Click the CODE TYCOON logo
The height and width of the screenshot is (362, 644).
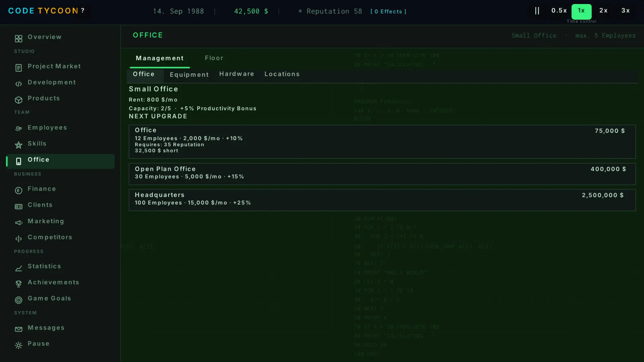click(43, 11)
